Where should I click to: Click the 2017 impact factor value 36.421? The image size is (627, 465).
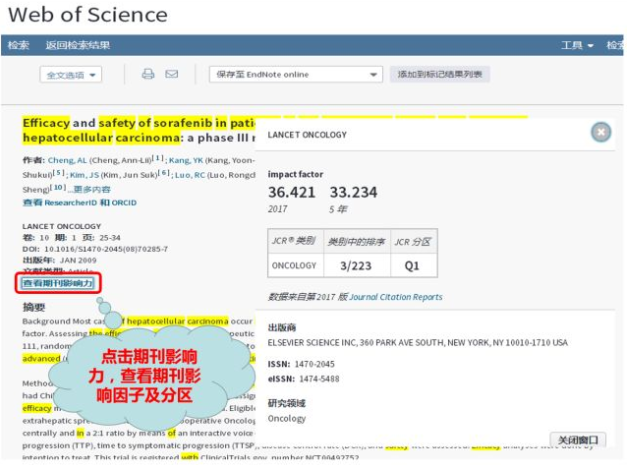(x=292, y=192)
